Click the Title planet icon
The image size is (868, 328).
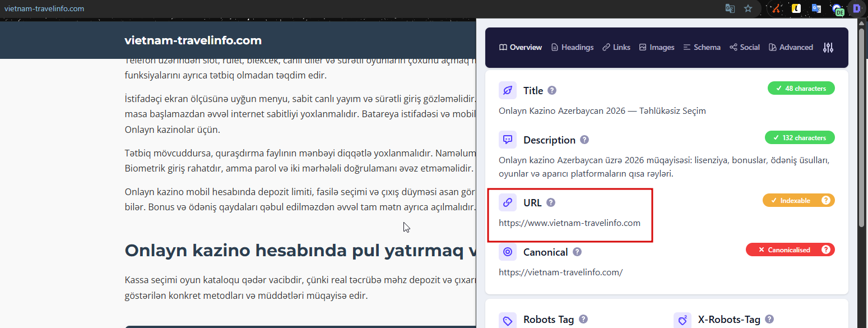pyautogui.click(x=508, y=90)
